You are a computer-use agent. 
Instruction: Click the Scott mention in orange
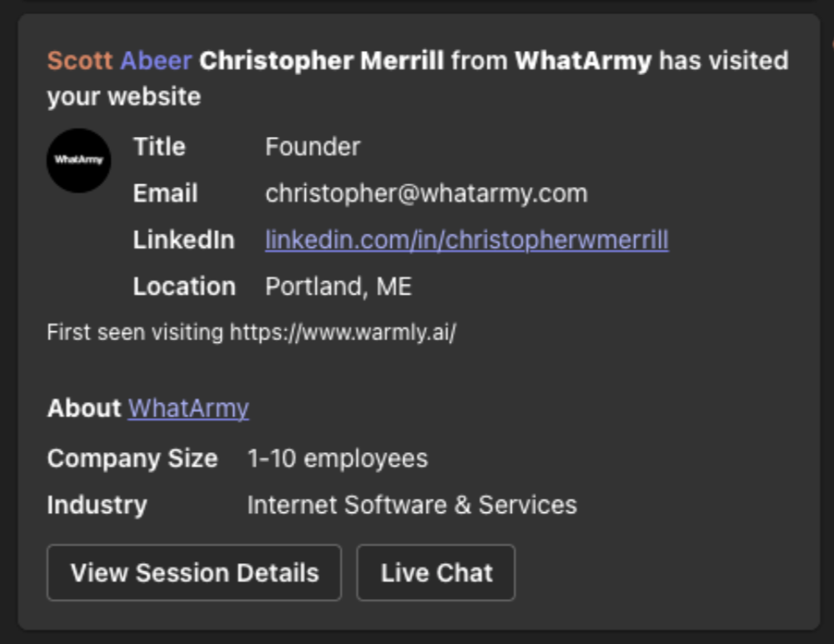(x=80, y=61)
